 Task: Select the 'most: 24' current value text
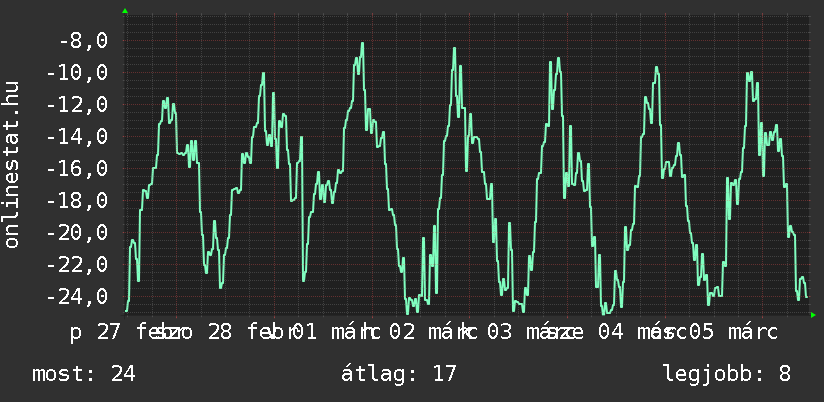(84, 375)
